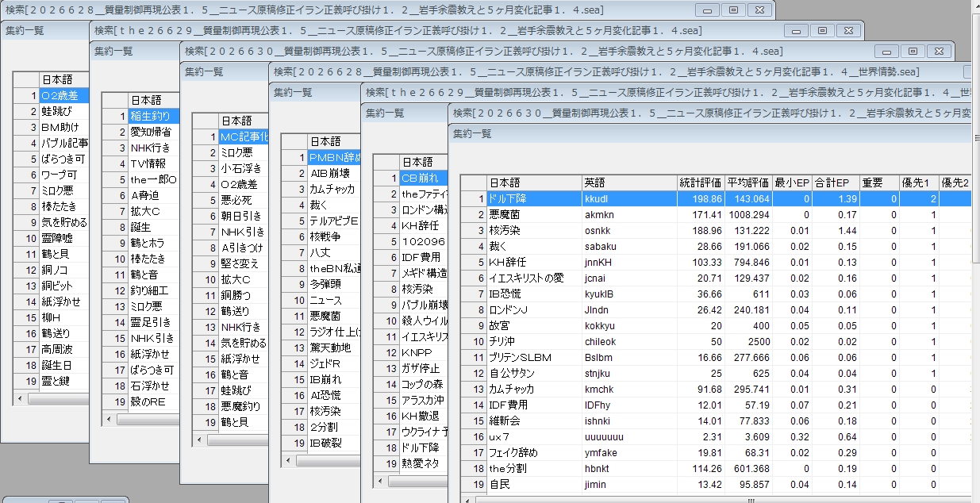980x503 pixels.
Task: Select the English cell sabaku
Action: (629, 247)
